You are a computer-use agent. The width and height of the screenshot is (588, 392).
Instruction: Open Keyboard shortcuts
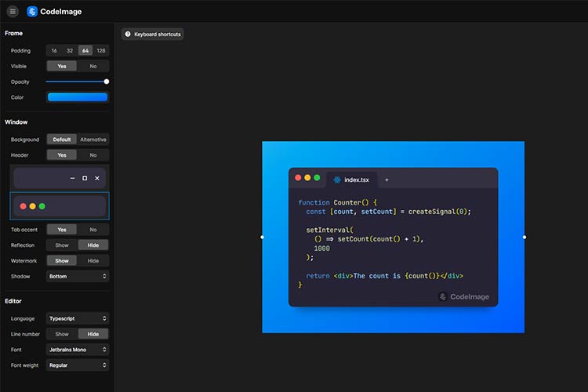[x=153, y=34]
